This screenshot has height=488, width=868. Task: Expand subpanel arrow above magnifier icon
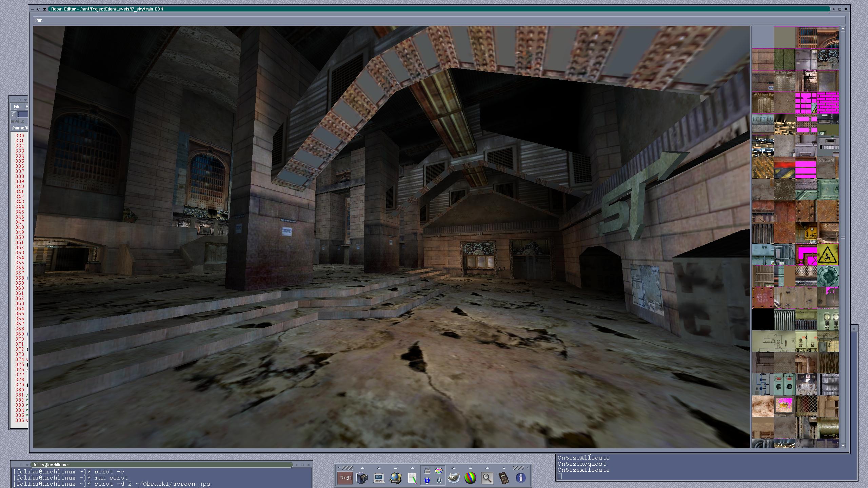coord(487,468)
